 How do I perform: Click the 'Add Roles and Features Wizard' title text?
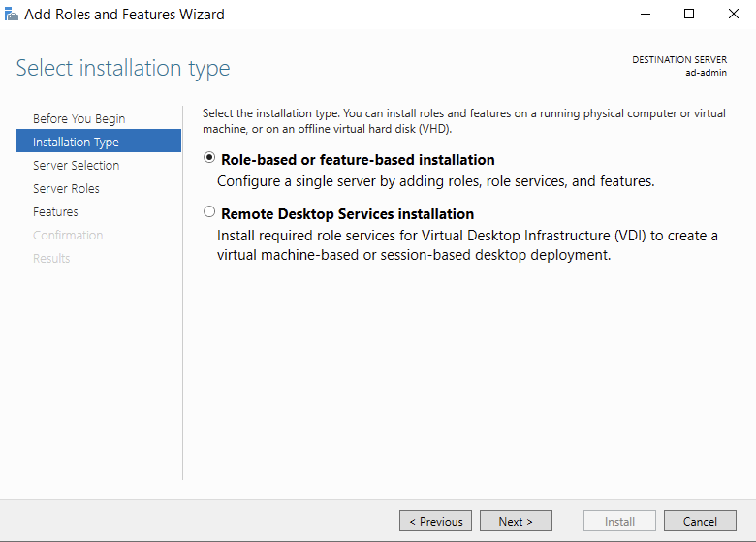[124, 15]
